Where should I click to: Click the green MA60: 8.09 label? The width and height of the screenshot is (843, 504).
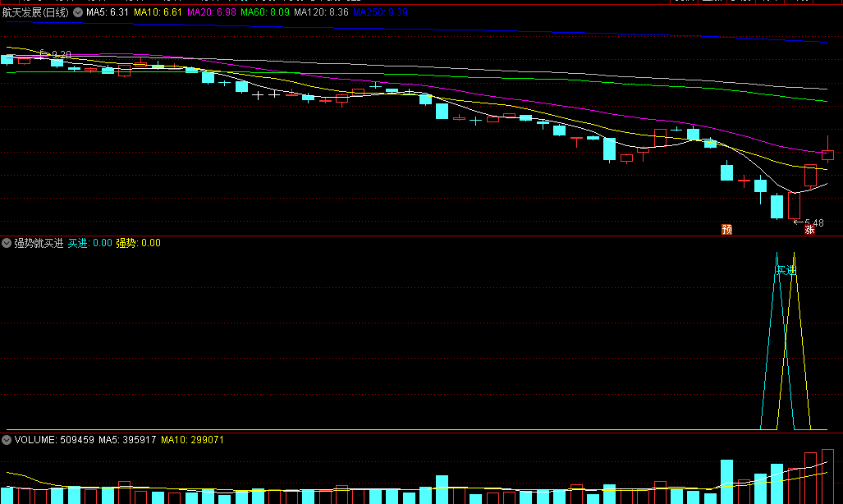coord(264,12)
